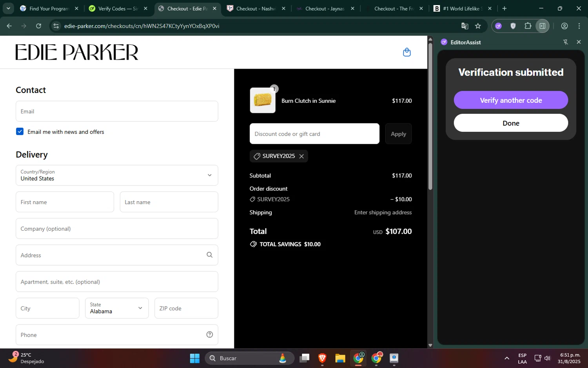This screenshot has height=368, width=588.
Task: Click the ZIP code field
Action: pyautogui.click(x=186, y=308)
